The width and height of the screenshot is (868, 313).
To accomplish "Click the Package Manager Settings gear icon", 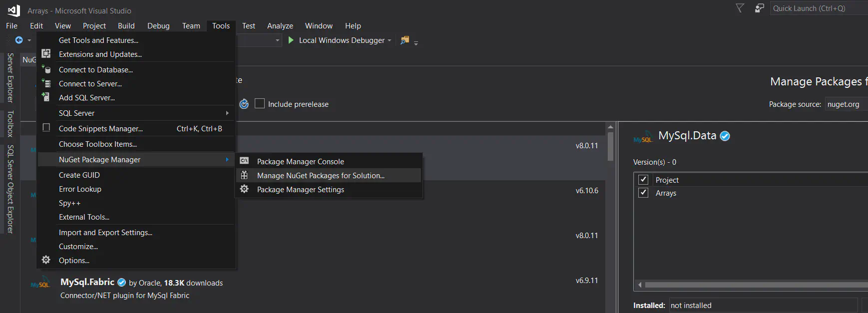I will tap(244, 189).
